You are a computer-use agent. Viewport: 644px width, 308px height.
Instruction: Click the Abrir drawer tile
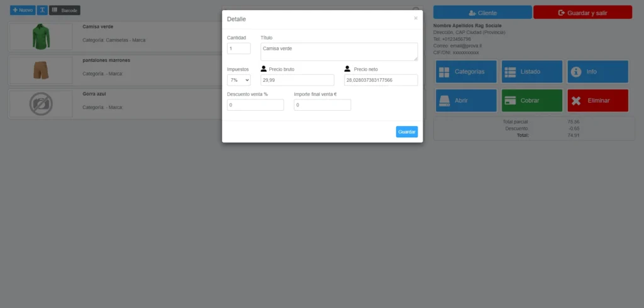coord(466,100)
